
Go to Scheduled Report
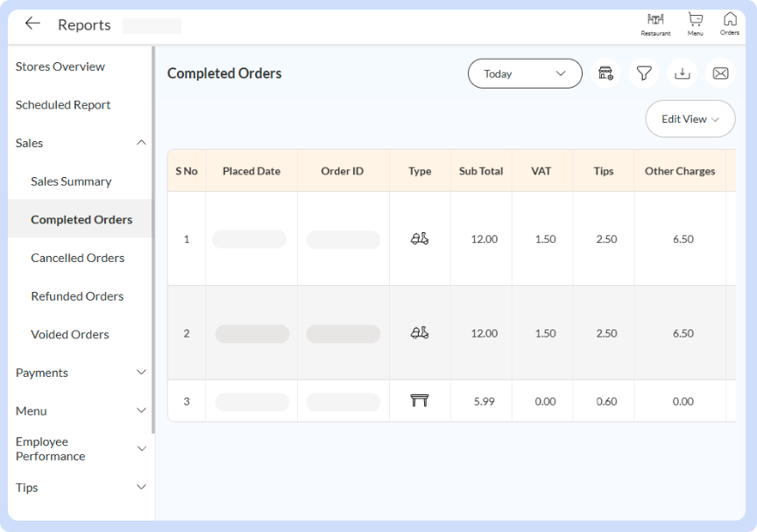click(62, 104)
